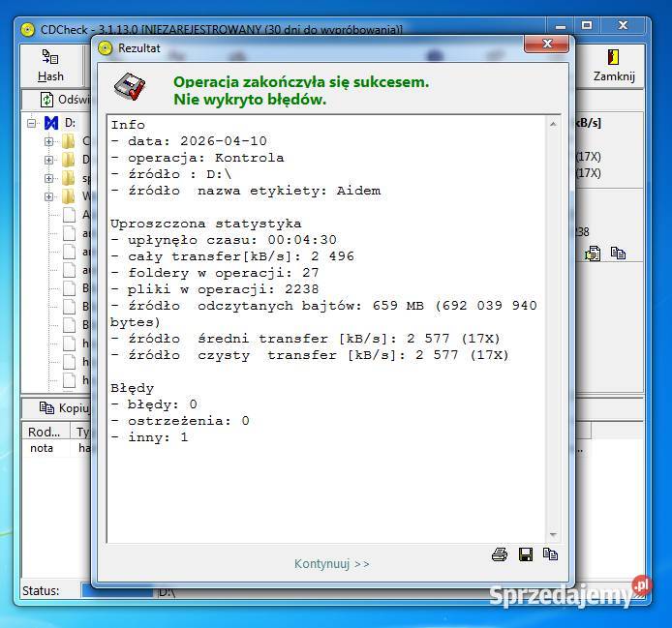
Task: Click the result text scrollbar down arrow
Action: click(x=553, y=535)
